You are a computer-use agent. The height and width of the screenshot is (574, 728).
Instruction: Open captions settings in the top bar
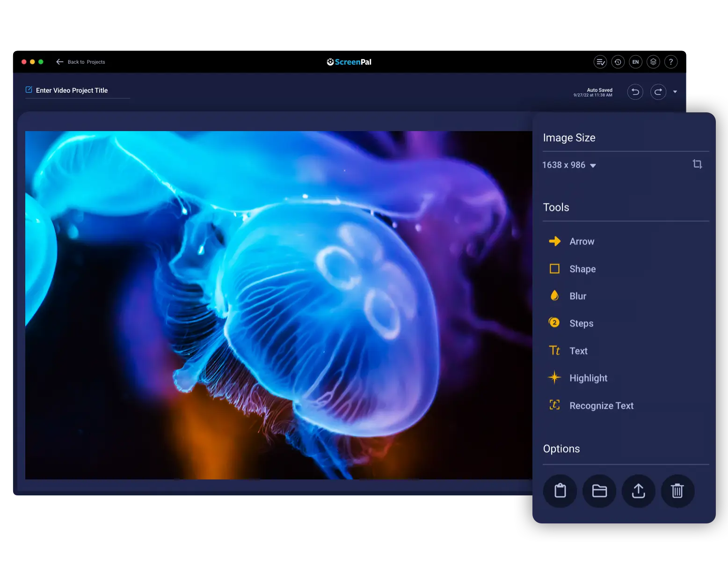[600, 62]
